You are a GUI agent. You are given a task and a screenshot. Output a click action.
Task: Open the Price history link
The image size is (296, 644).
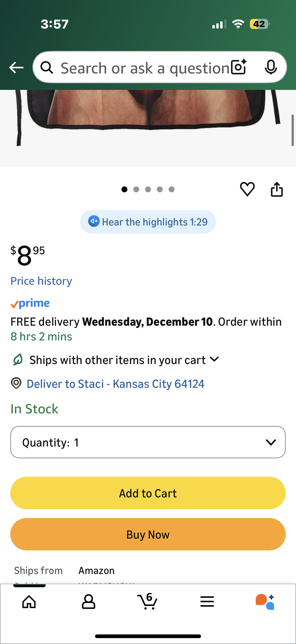pos(41,281)
